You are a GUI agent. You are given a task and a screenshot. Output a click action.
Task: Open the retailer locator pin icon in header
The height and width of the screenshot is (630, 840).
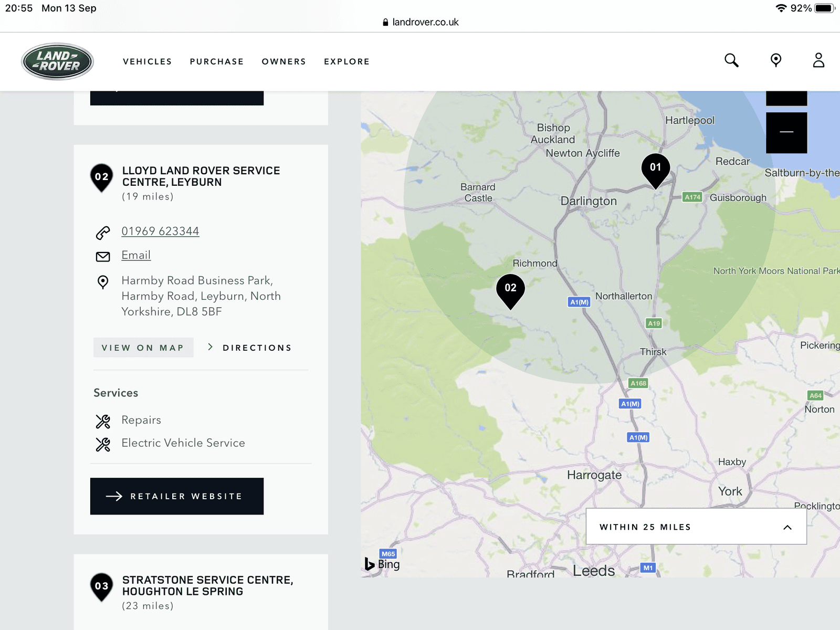pyautogui.click(x=775, y=60)
